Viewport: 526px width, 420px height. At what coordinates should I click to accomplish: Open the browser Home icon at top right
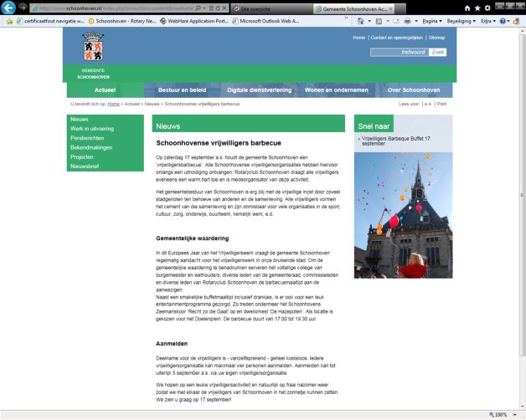467,8
